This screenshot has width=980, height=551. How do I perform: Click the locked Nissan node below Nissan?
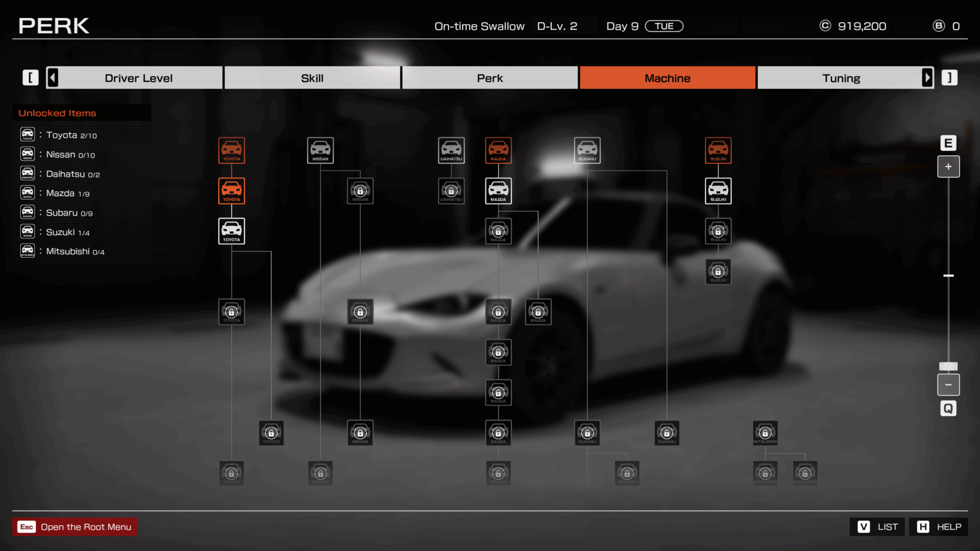[360, 191]
